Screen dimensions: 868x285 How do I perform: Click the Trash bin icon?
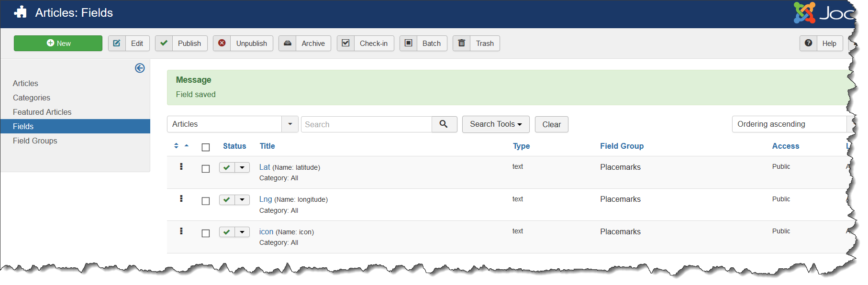click(x=462, y=44)
